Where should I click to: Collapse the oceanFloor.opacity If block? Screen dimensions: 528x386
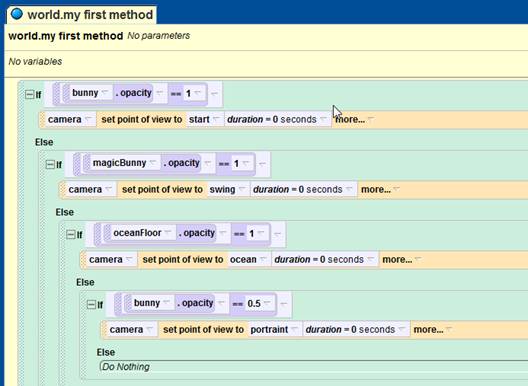coord(70,234)
